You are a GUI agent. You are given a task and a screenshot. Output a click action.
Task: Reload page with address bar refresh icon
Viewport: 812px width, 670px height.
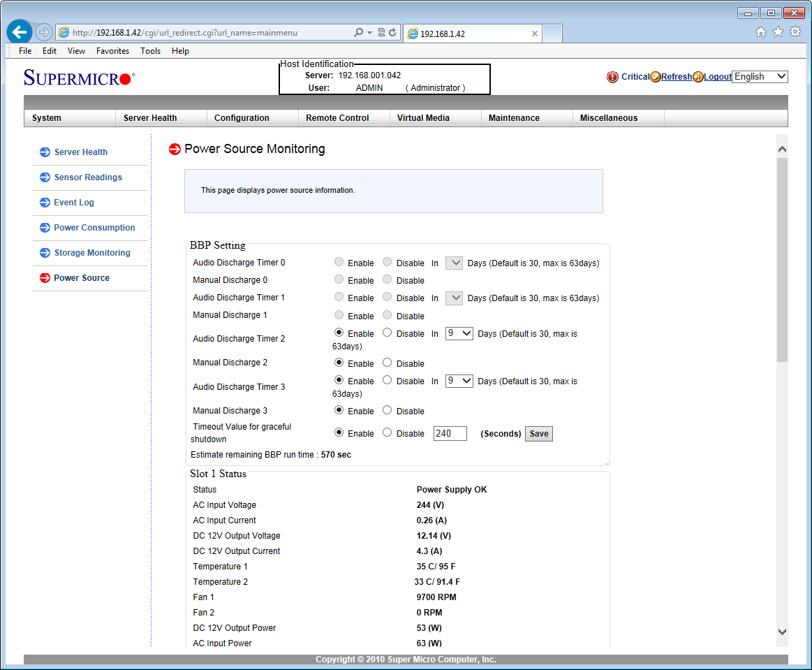coord(392,32)
